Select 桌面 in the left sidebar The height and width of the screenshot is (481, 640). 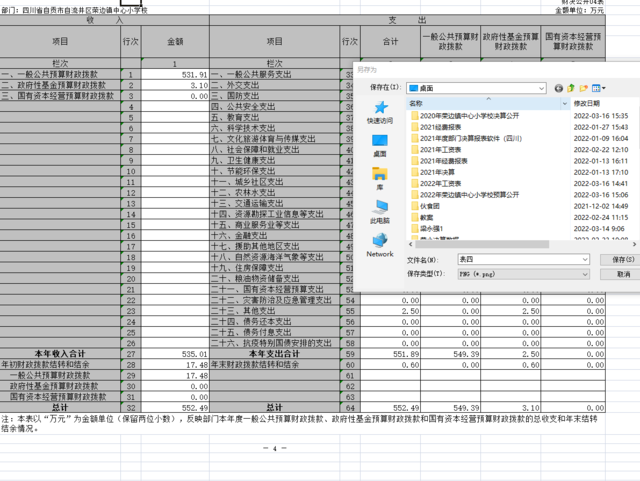coord(380,146)
